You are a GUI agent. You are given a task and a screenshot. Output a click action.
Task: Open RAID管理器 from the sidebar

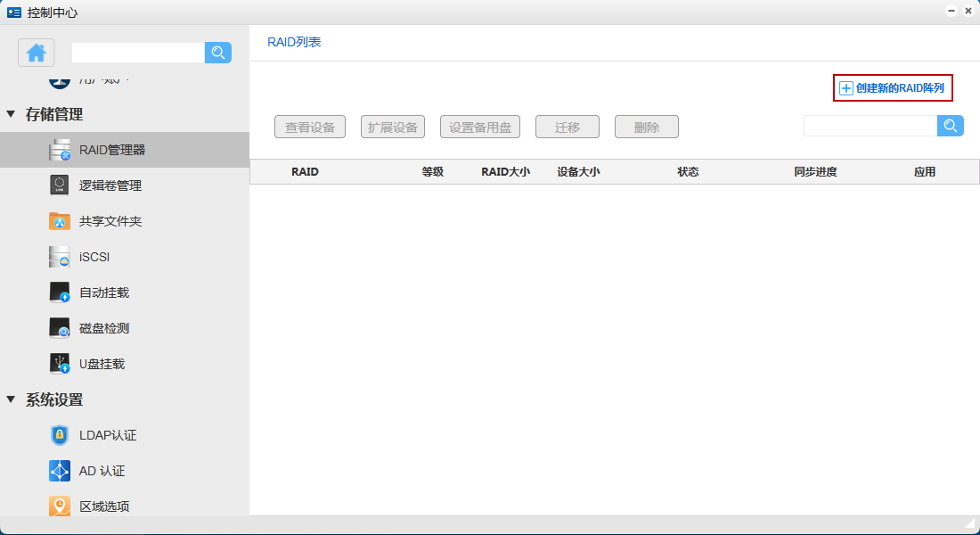pos(111,150)
